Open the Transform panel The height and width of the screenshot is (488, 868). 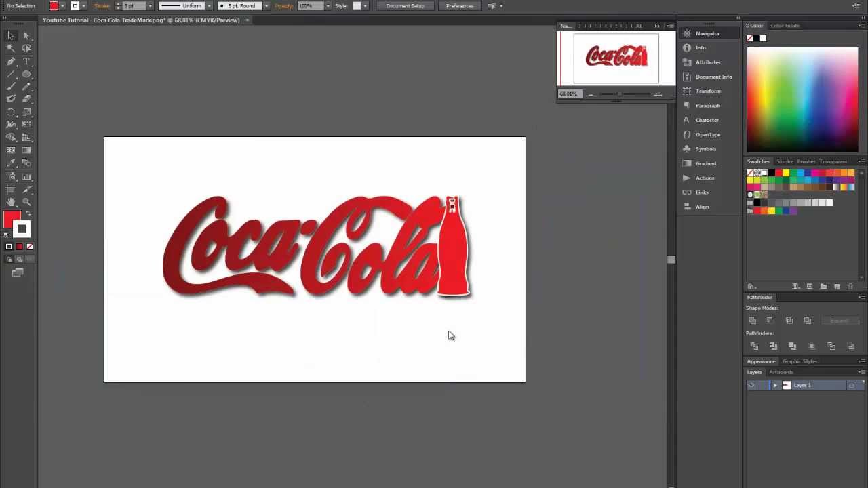pos(708,91)
